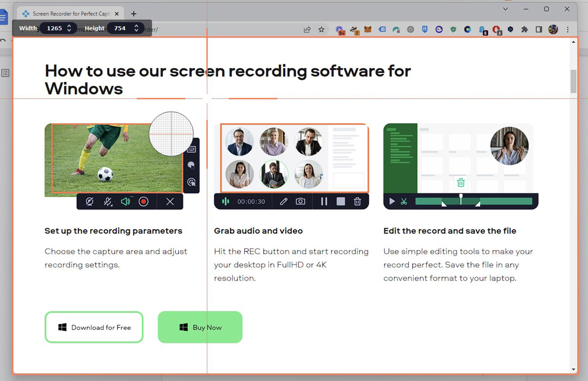Click the scrollbar up arrow
Viewport: 588px width, 381px height.
573,42
